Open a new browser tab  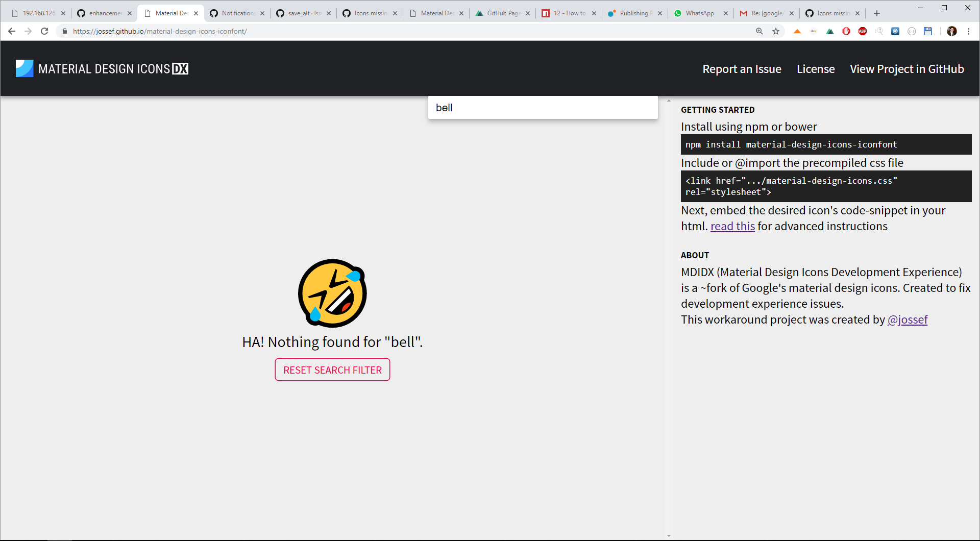point(877,13)
